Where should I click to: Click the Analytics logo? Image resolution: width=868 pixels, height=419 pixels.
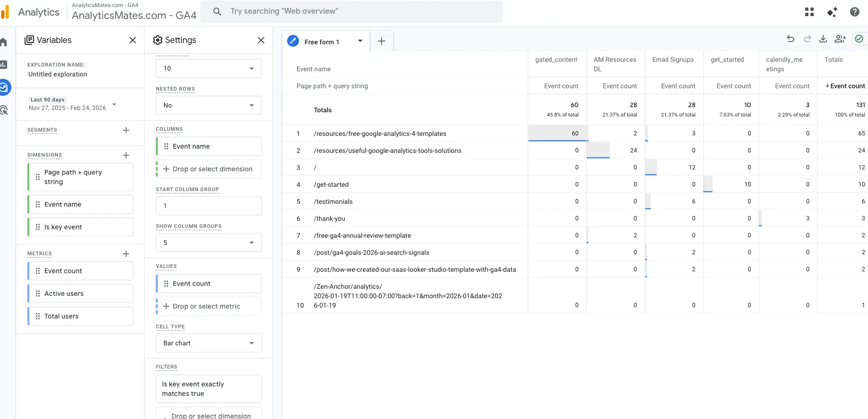click(x=5, y=12)
